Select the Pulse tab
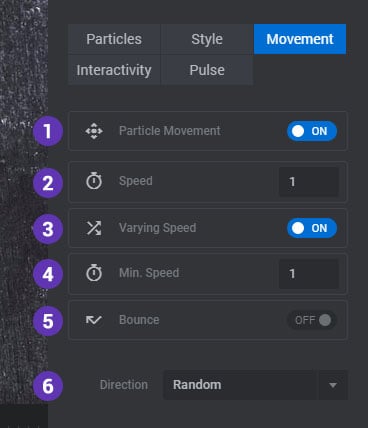Screen dimensions: 368x428 point(207,70)
